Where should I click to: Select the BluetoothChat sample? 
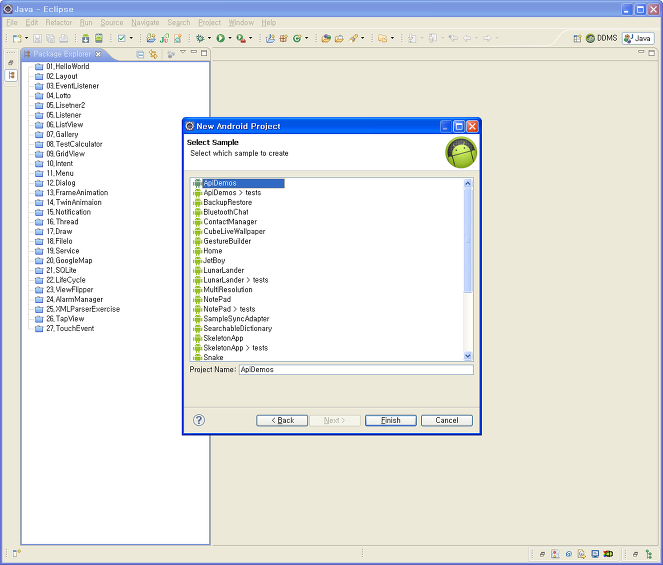coord(226,212)
